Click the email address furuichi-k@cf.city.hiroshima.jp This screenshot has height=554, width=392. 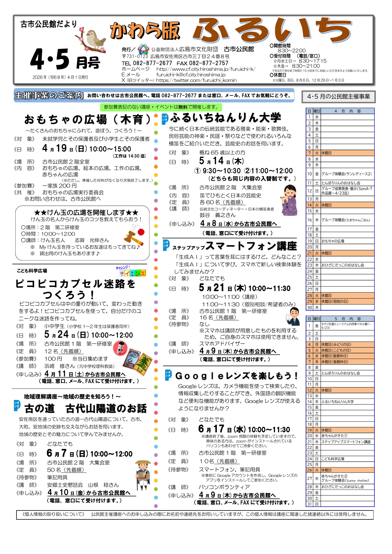point(191,75)
